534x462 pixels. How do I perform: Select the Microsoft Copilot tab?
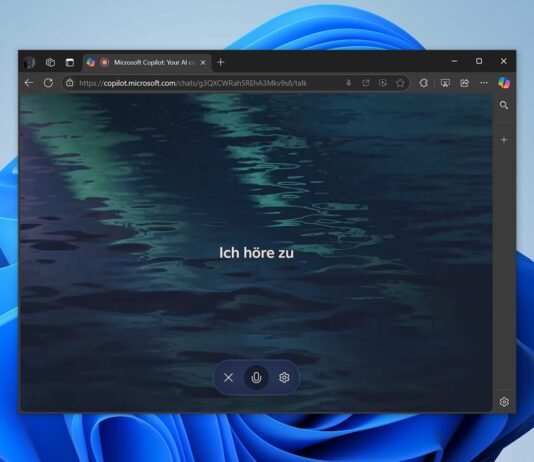point(147,63)
